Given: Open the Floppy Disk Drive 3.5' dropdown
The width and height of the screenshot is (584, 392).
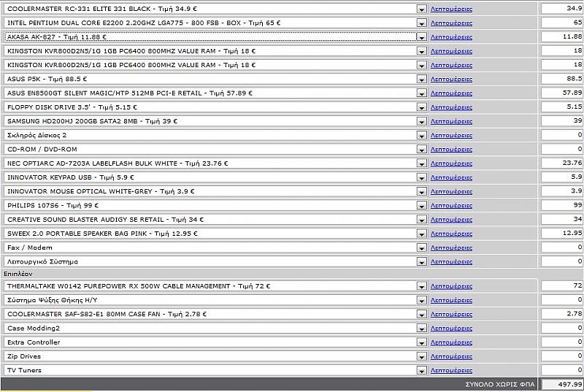Looking at the screenshot, I should pyautogui.click(x=421, y=107).
